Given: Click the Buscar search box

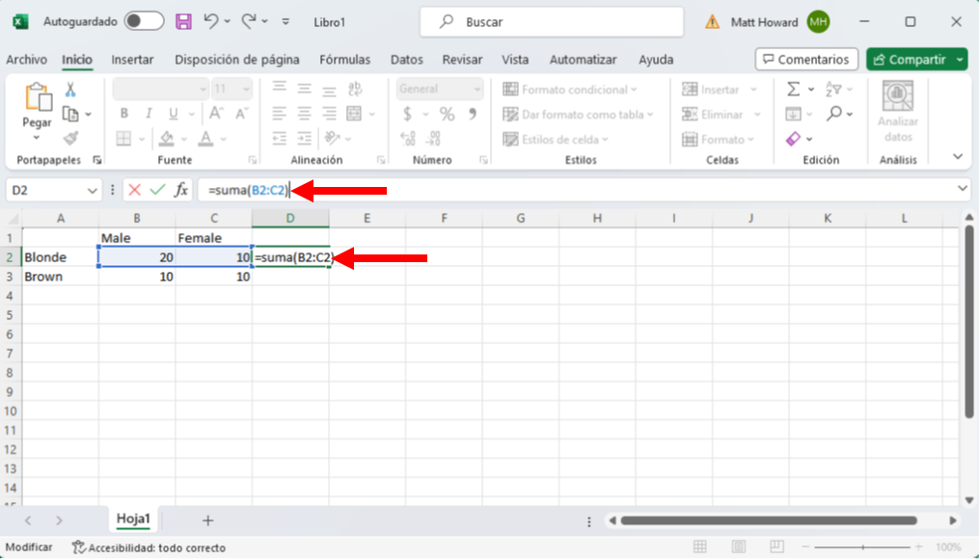Looking at the screenshot, I should [x=552, y=21].
